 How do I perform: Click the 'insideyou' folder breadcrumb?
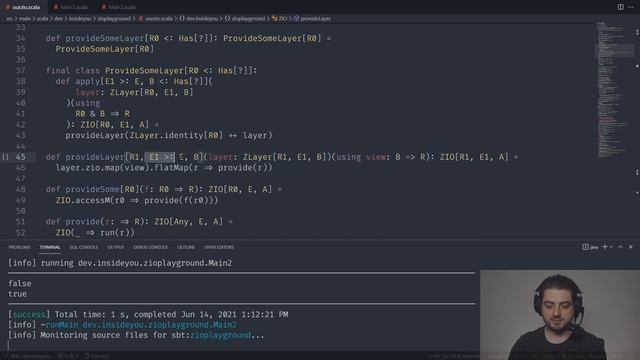tap(80, 18)
